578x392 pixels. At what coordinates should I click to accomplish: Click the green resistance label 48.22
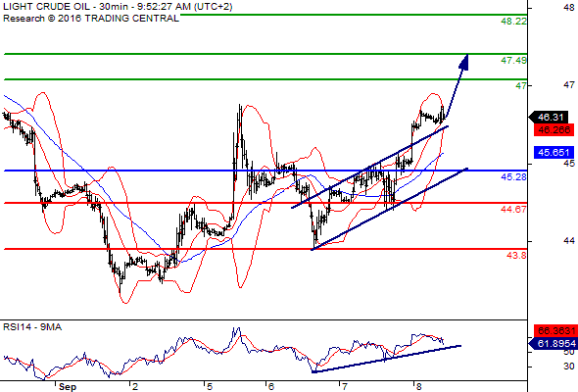tap(513, 22)
